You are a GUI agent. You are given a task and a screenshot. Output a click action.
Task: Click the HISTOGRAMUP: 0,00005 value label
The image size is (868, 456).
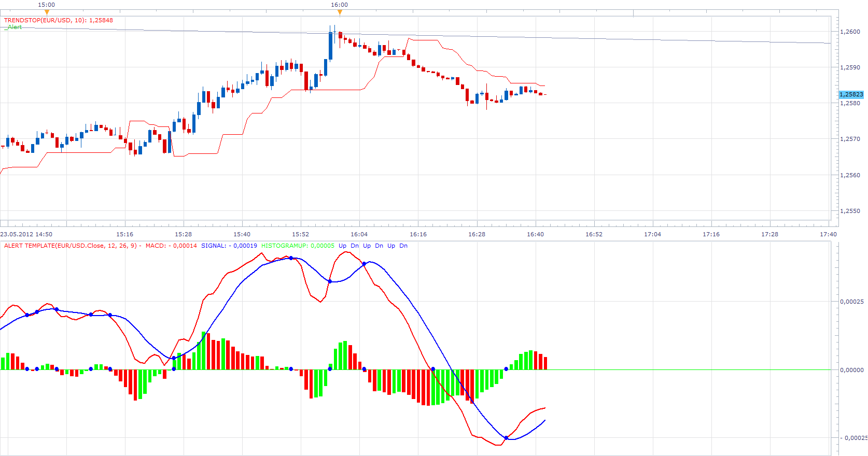[298, 246]
